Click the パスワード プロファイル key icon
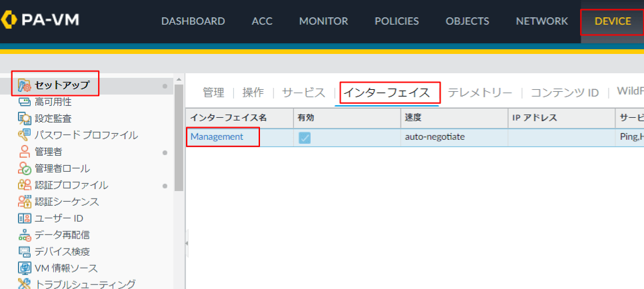 click(x=25, y=135)
